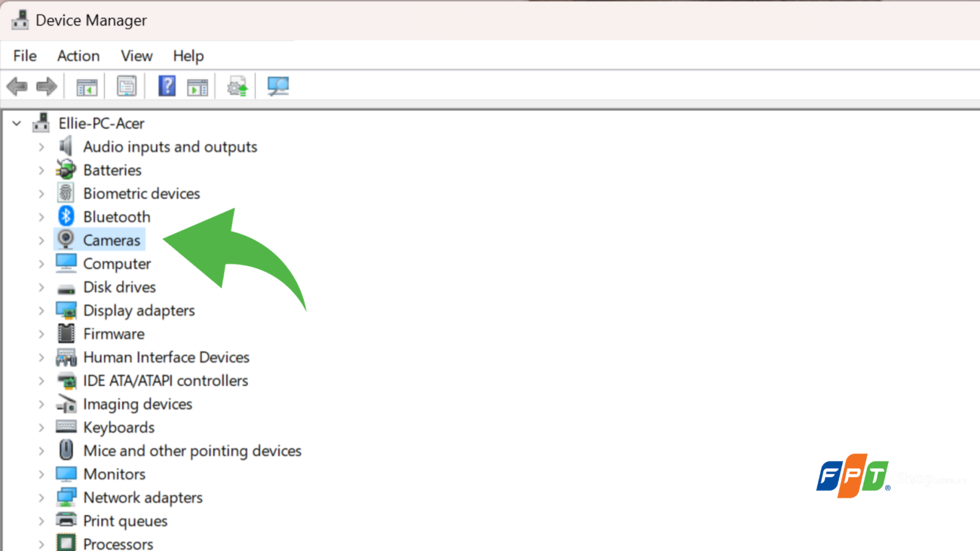
Task: Click the speaker icon for Audio inputs
Action: pyautogui.click(x=66, y=146)
